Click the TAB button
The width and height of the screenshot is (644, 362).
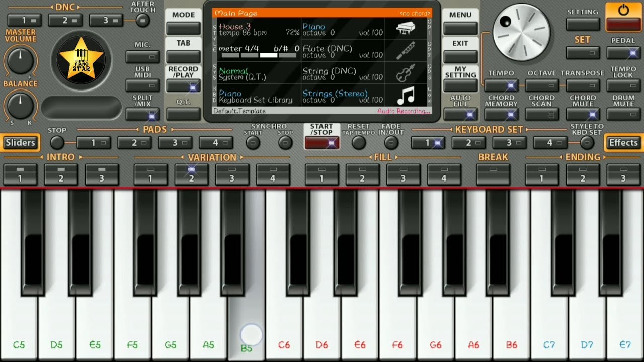(183, 56)
